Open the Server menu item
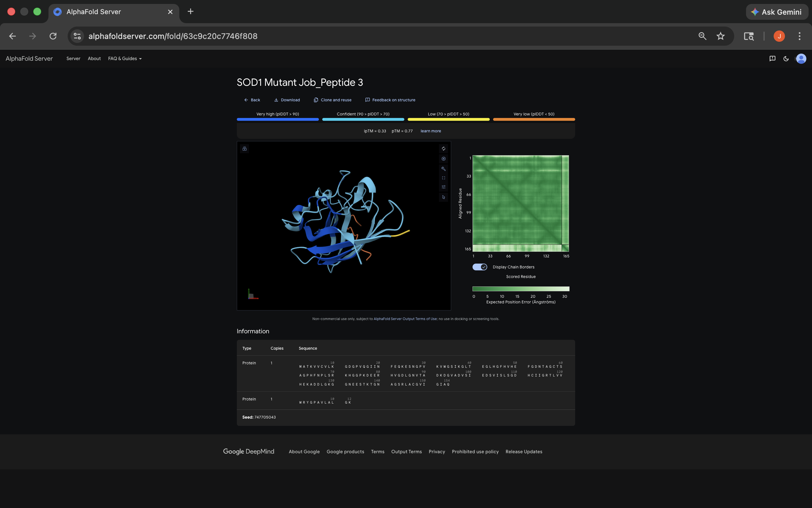812x508 pixels. click(x=73, y=58)
